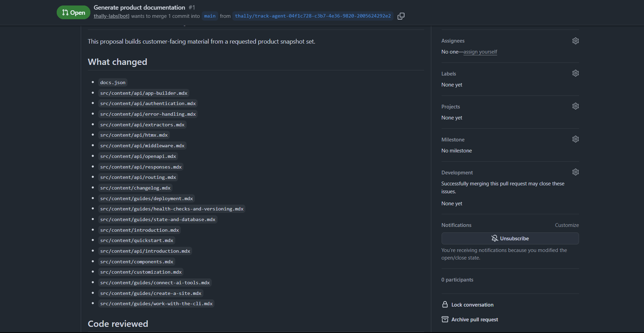This screenshot has width=644, height=333.
Task: Open thally-labs[bot] profile link
Action: (x=112, y=16)
